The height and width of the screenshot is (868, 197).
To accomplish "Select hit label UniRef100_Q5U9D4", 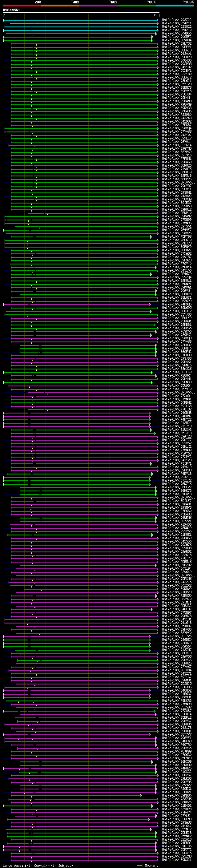I will [x=177, y=386].
